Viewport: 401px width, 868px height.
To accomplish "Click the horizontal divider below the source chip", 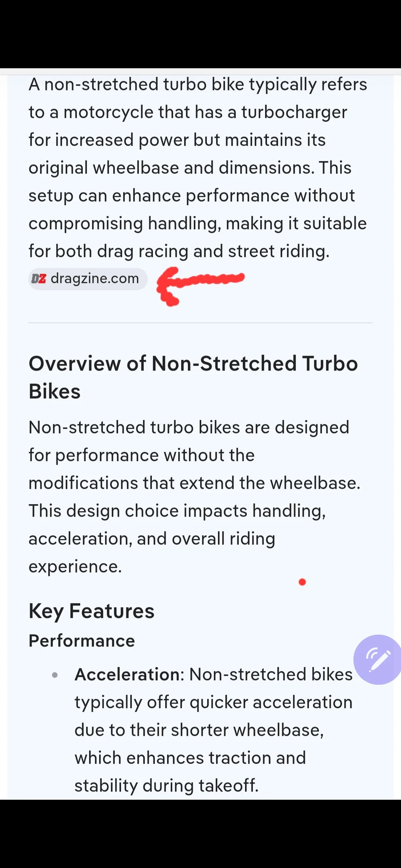I will pos(200,323).
